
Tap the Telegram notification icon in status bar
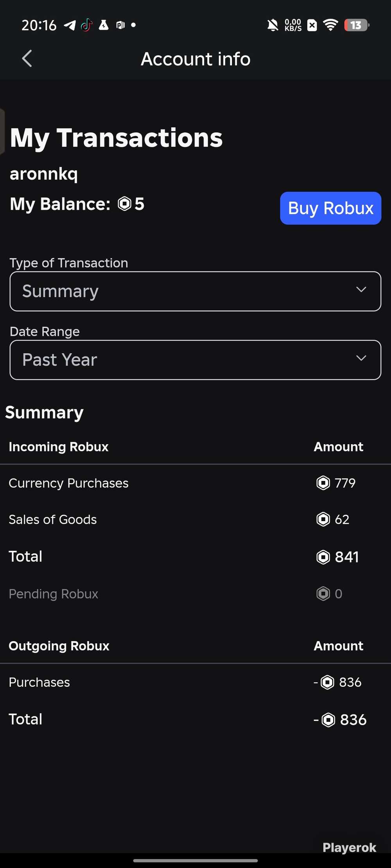pos(70,25)
